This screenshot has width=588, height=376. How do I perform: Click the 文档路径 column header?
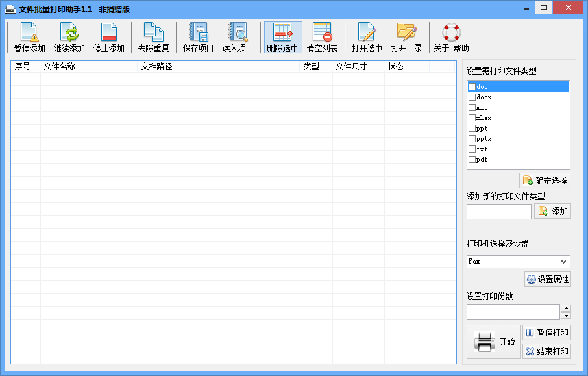(x=219, y=66)
